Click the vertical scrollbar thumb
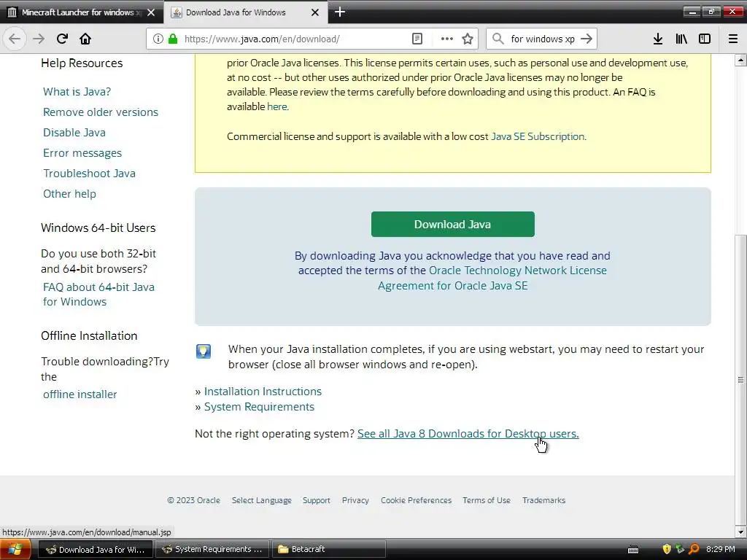747x560 pixels. coord(740,379)
